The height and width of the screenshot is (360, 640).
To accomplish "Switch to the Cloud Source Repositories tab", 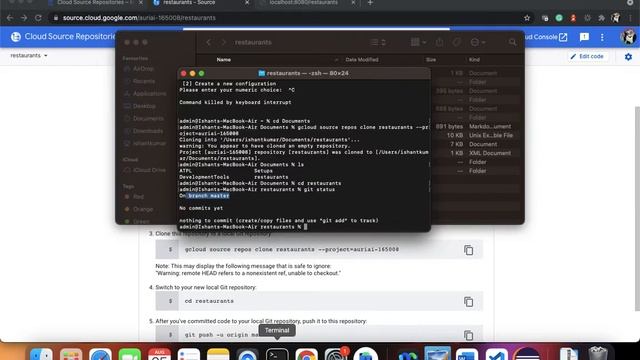I will 94,3.
